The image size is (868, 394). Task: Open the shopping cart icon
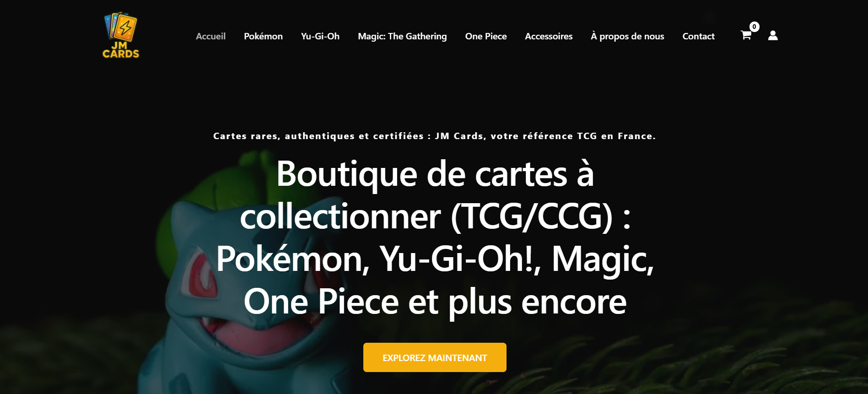(746, 35)
